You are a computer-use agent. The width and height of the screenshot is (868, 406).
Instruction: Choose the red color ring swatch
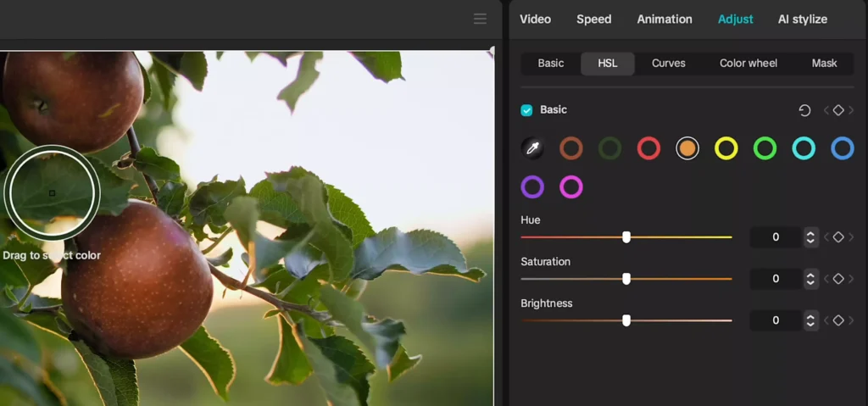click(648, 148)
